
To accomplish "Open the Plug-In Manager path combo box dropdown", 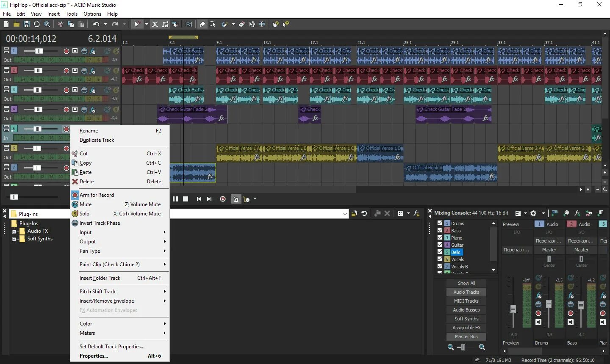I will 345,214.
